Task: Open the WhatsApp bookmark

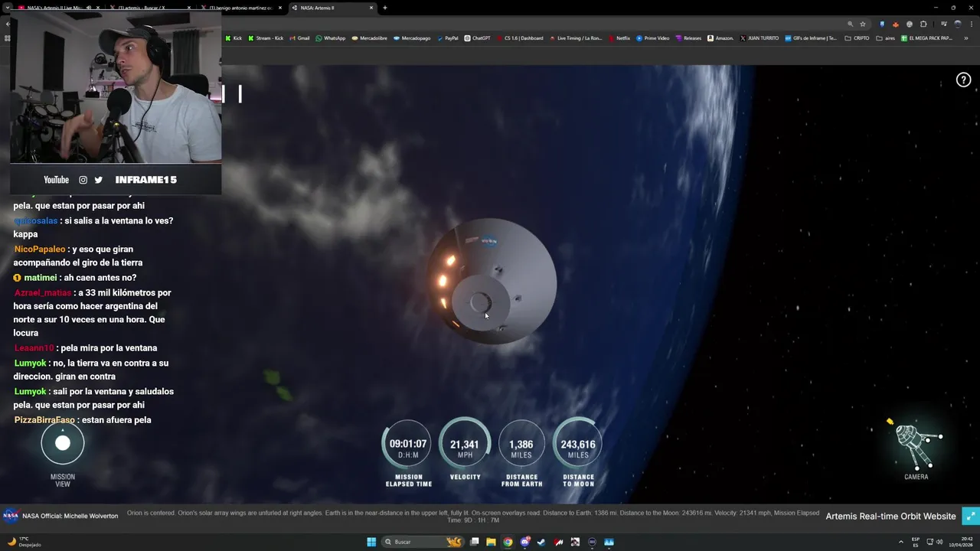Action: (331, 37)
